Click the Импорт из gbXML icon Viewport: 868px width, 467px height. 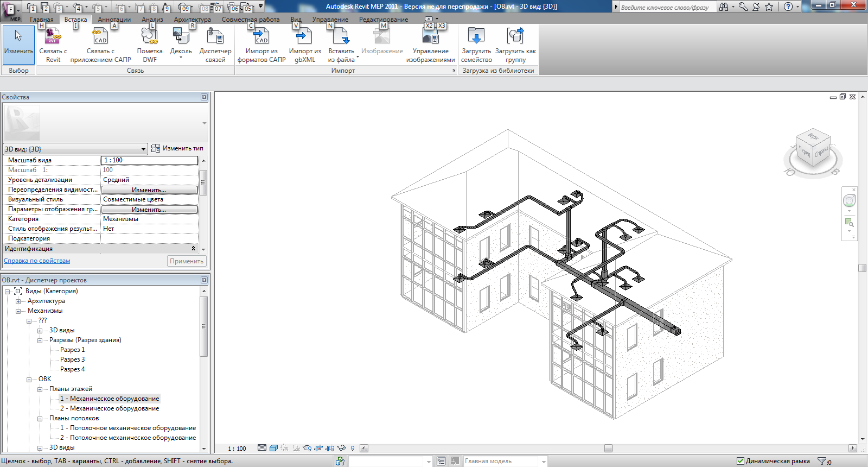click(x=304, y=37)
